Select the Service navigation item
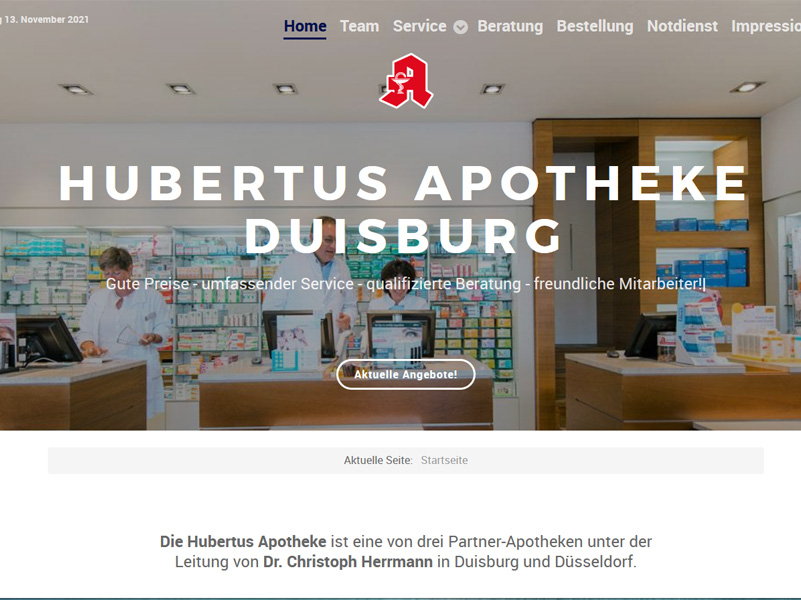 (419, 26)
